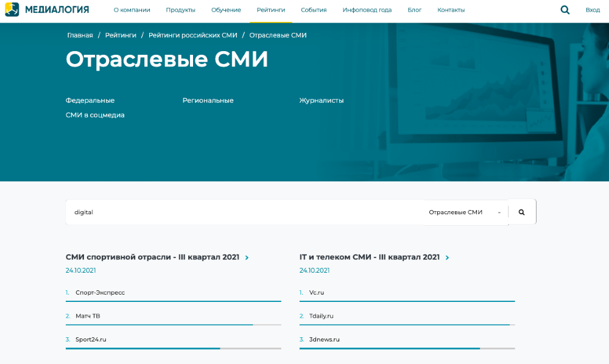Image resolution: width=609 pixels, height=364 pixels.
Task: Open the Рейтинги menu item
Action: point(270,10)
